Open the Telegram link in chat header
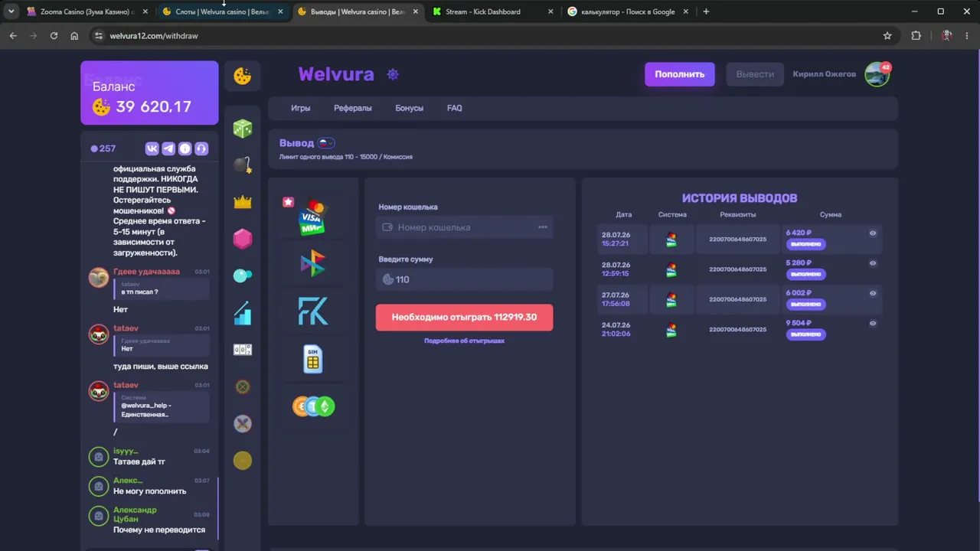This screenshot has height=551, width=980. [x=168, y=148]
